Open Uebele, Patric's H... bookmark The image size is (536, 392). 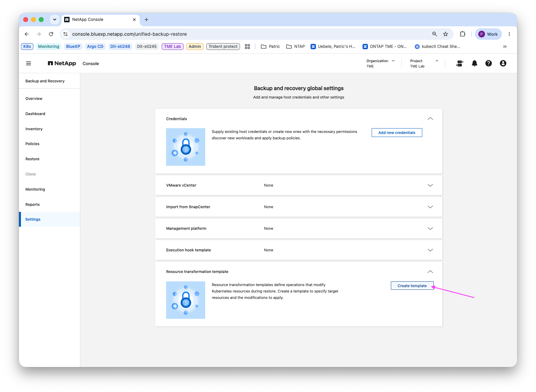(333, 47)
